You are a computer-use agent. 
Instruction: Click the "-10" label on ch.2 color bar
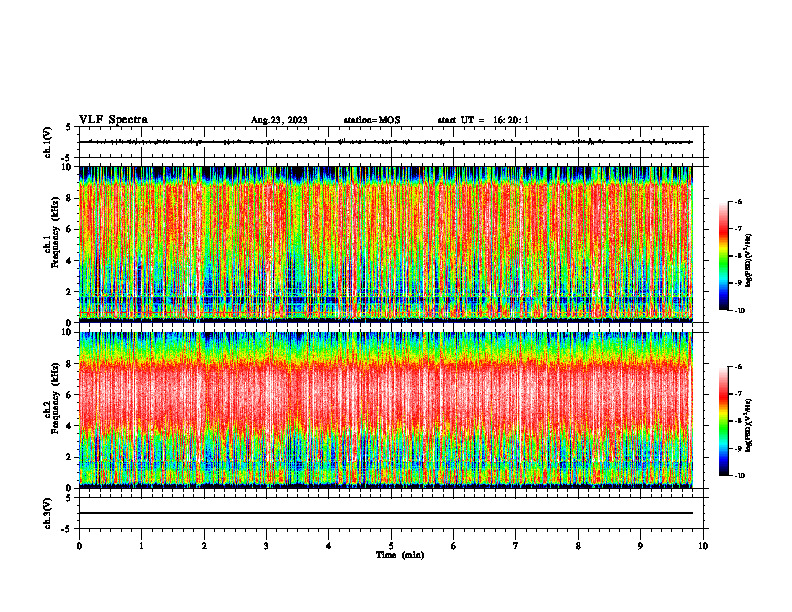740,475
